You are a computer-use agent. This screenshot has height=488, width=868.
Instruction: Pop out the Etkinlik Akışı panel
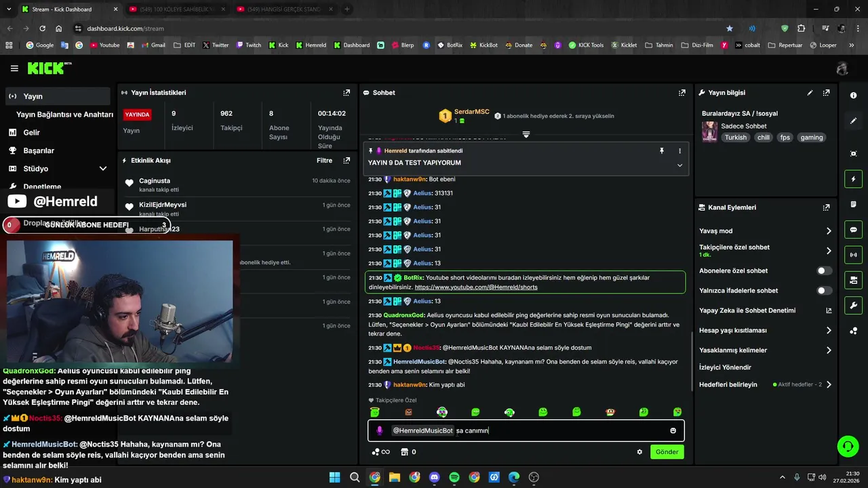pyautogui.click(x=347, y=161)
